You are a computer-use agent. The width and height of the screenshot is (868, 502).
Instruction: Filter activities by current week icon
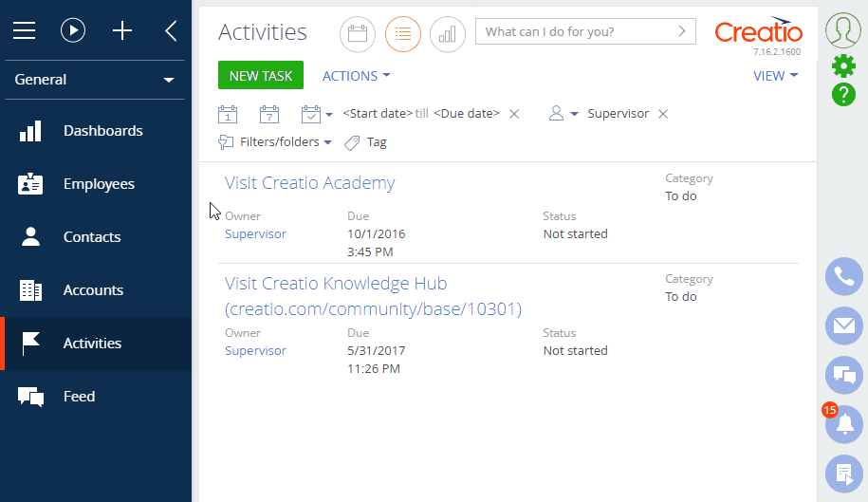[x=269, y=114]
